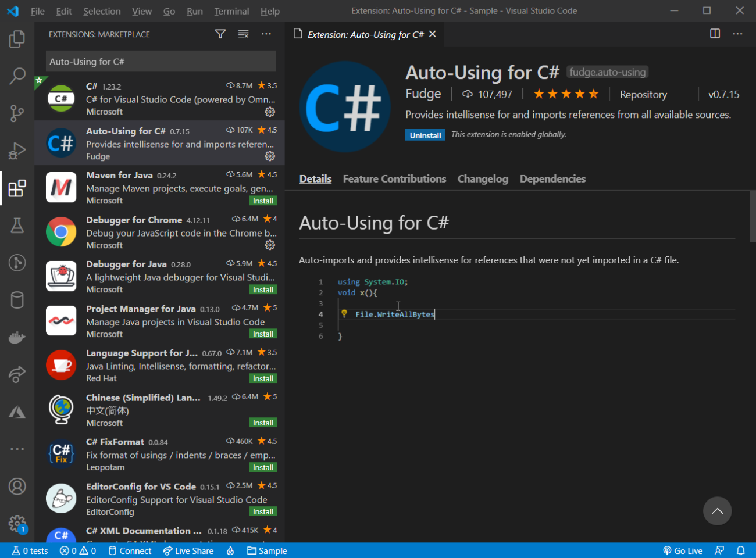756x558 pixels.
Task: Open the Accounts menu
Action: click(x=17, y=486)
